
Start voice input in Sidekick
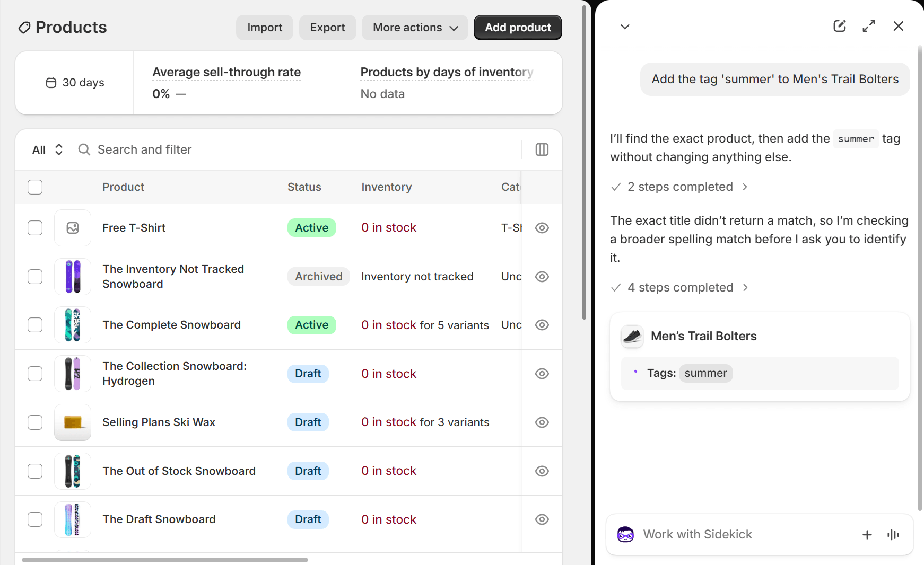point(893,535)
